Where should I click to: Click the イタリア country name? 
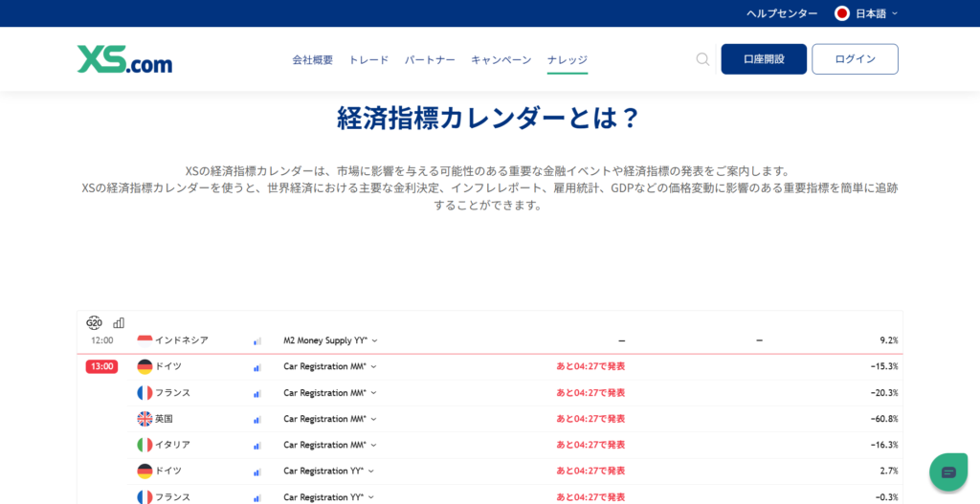click(172, 445)
